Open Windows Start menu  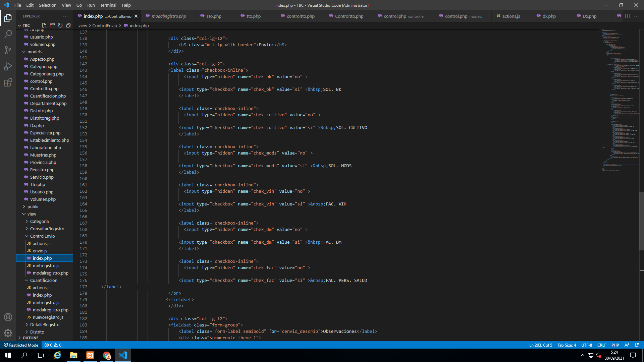coord(8,355)
